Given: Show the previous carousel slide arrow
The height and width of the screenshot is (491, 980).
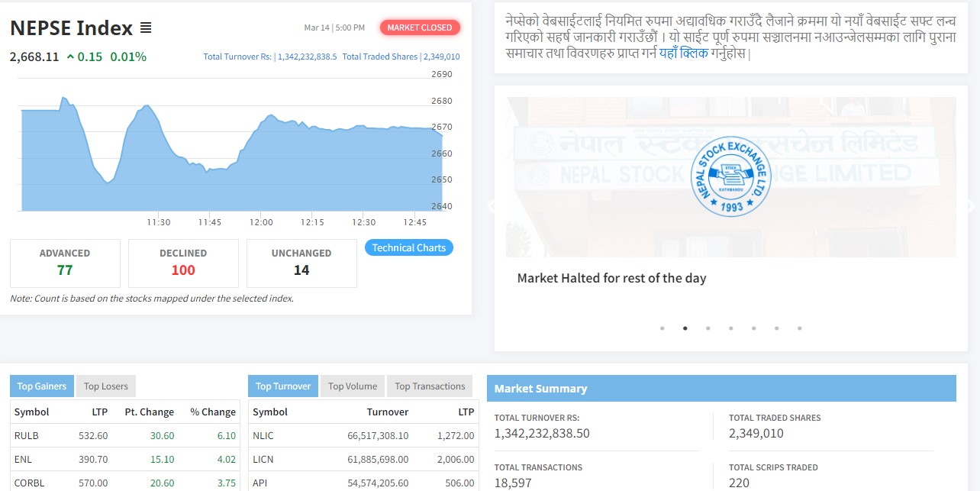Looking at the screenshot, I should [x=492, y=205].
